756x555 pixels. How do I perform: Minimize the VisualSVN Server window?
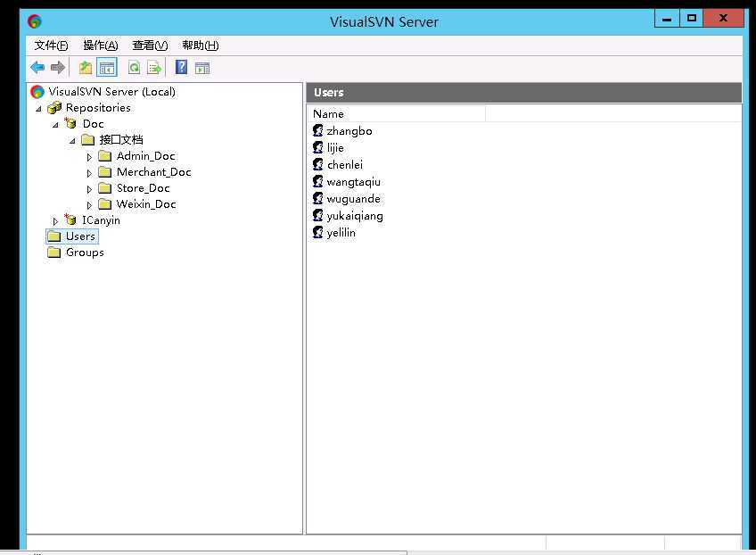point(667,19)
